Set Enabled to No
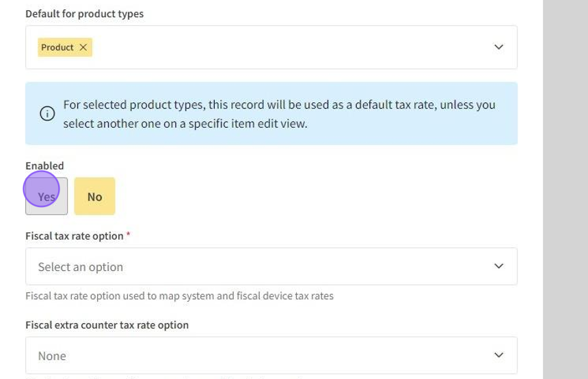 tap(94, 197)
